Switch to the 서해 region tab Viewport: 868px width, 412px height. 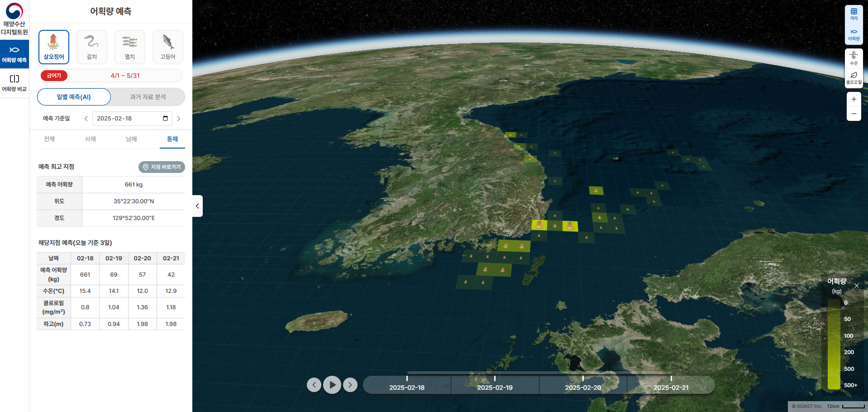(91, 139)
